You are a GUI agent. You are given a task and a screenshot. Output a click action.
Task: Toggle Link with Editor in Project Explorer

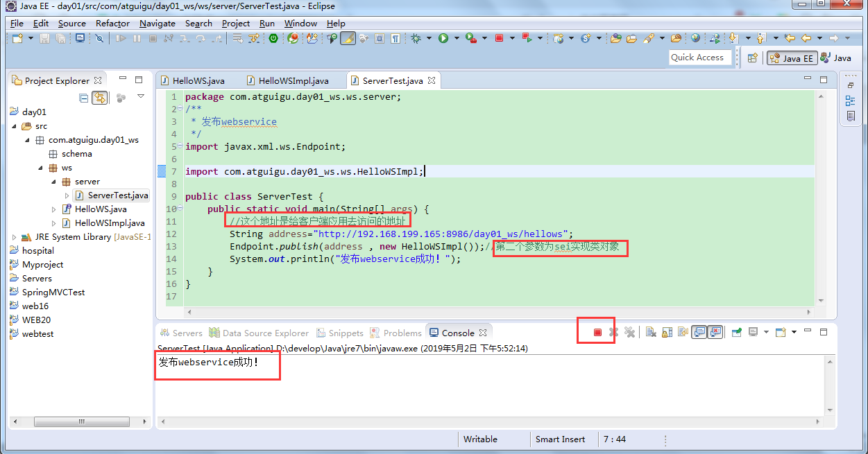(x=100, y=98)
